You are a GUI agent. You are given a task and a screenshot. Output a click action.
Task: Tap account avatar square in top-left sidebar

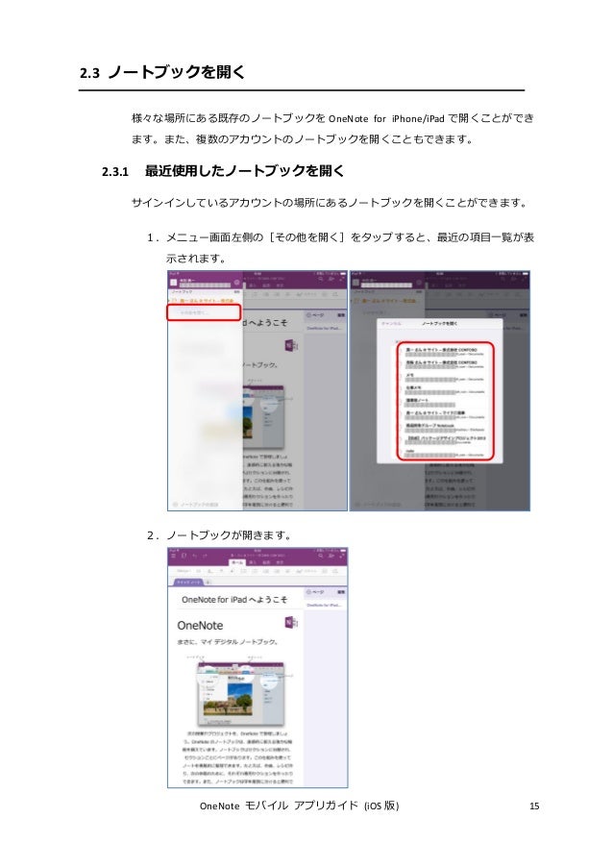point(173,283)
